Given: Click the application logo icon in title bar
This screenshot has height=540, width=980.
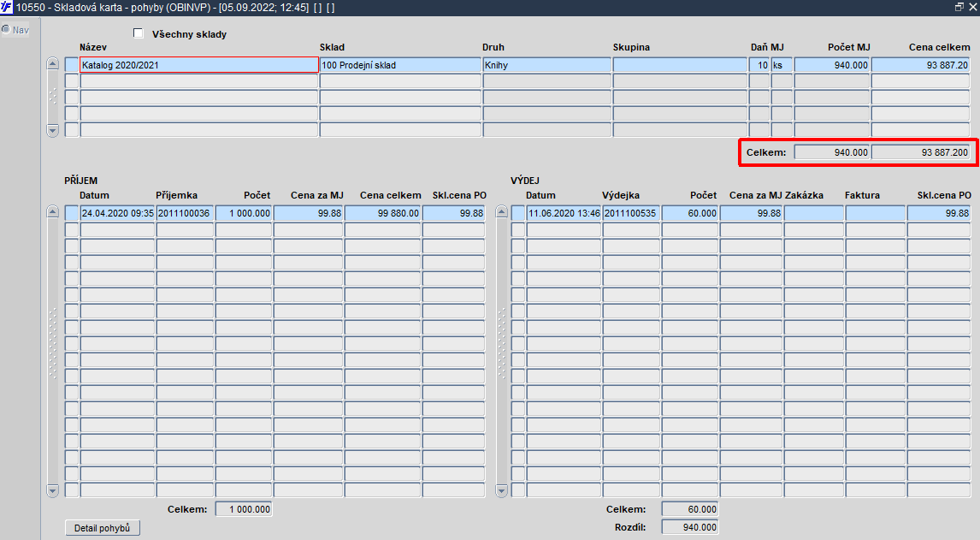Looking at the screenshot, I should 6,8.
